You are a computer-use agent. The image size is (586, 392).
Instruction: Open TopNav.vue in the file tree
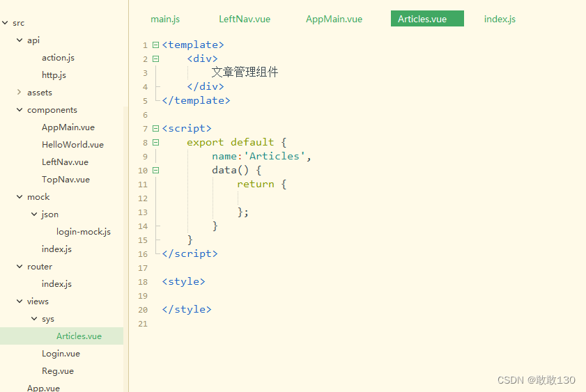65,180
